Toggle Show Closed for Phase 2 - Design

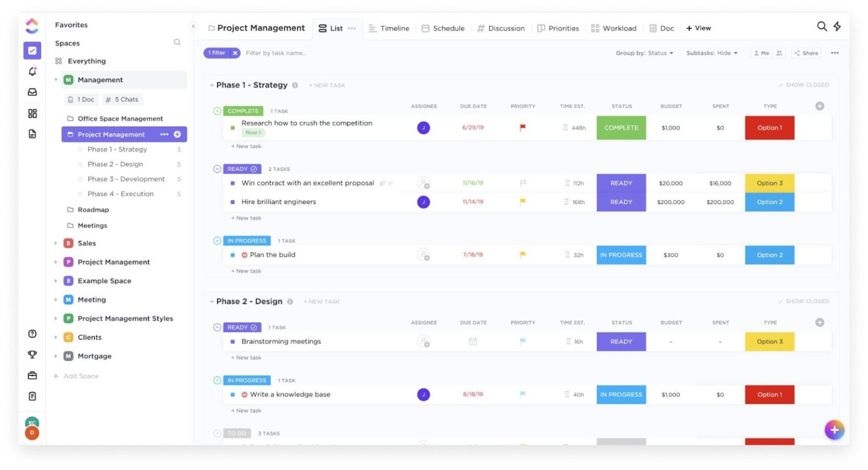803,301
